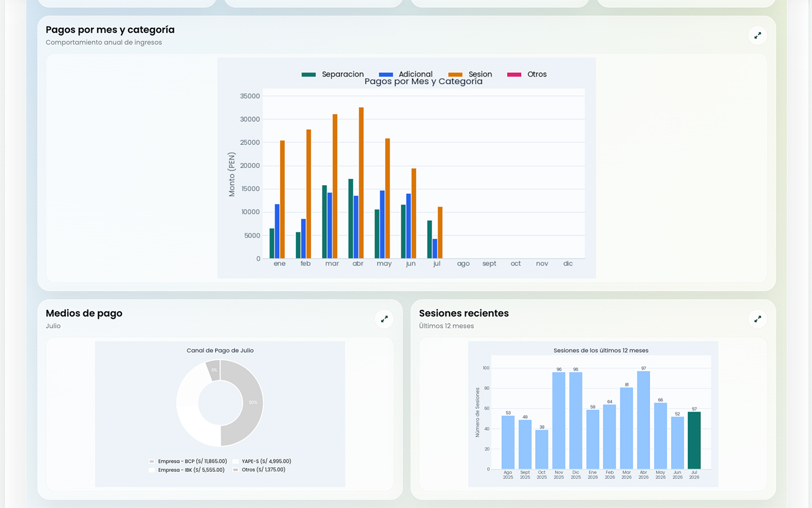This screenshot has width=812, height=508.
Task: Click the green Separacion legend swatch
Action: coord(308,75)
